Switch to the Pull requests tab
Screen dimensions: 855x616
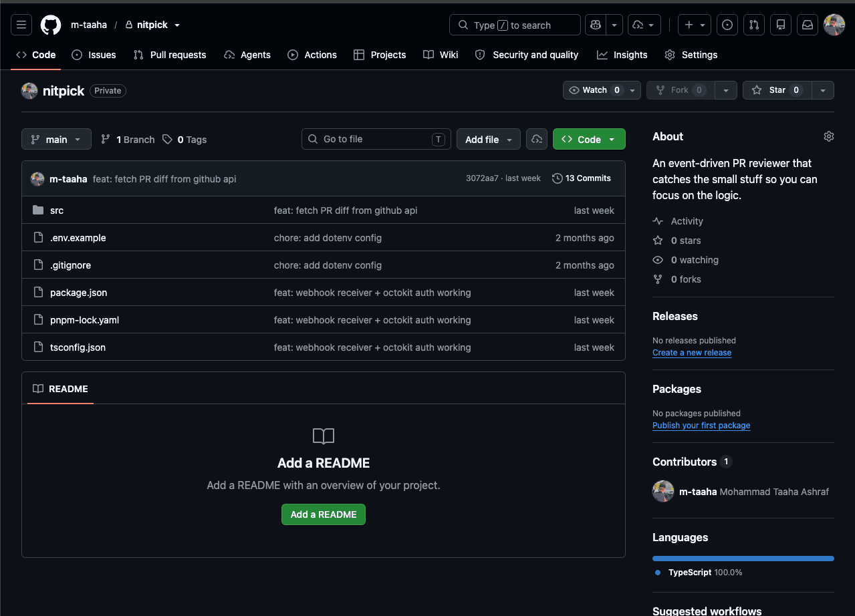pyautogui.click(x=170, y=55)
